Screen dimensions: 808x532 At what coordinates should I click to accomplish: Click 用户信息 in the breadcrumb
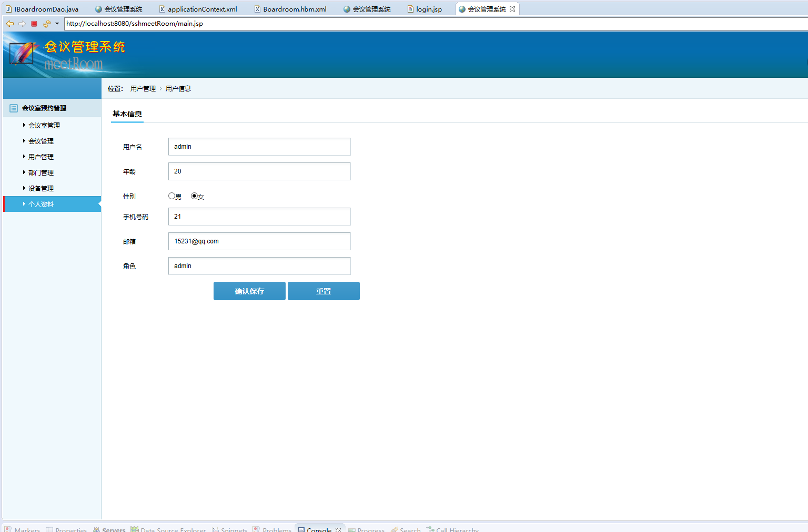tap(178, 88)
